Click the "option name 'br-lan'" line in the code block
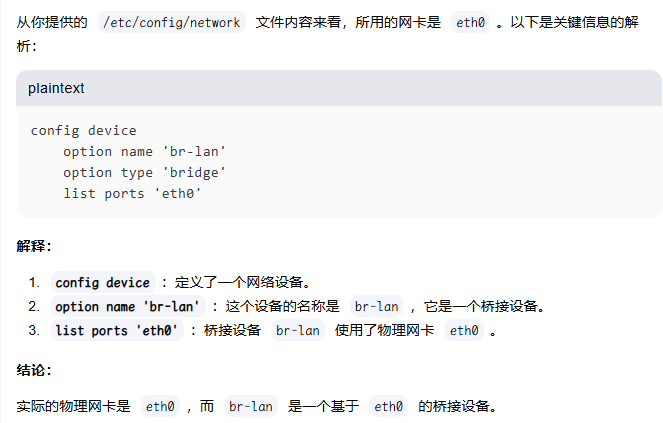This screenshot has height=423, width=663. point(145,151)
